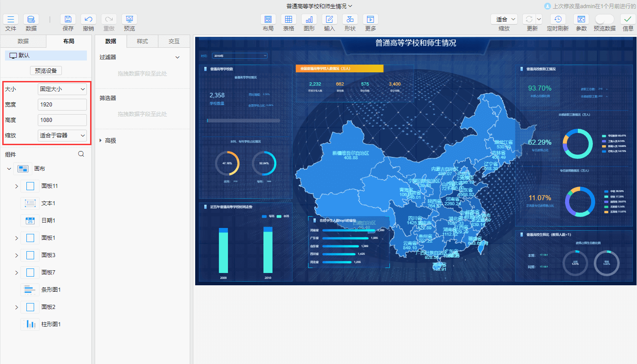Click the Save (保存) toolbar icon
Screen dimensions: 637x364
click(x=68, y=20)
